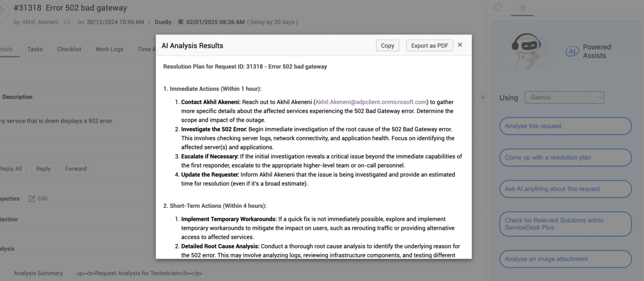Switch to the Tasks tab
The image size is (644, 281).
35,49
